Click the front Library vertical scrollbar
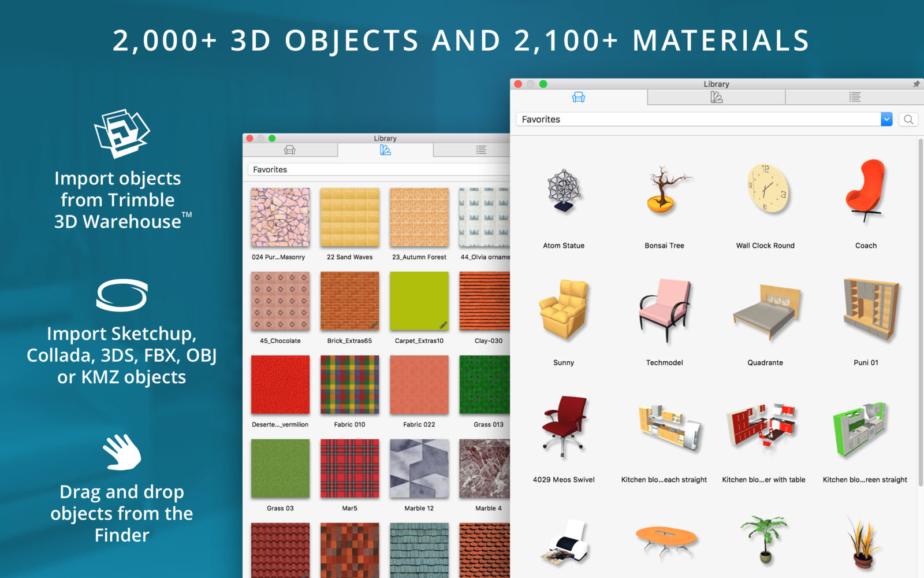The width and height of the screenshot is (924, 578). pyautogui.click(x=921, y=312)
